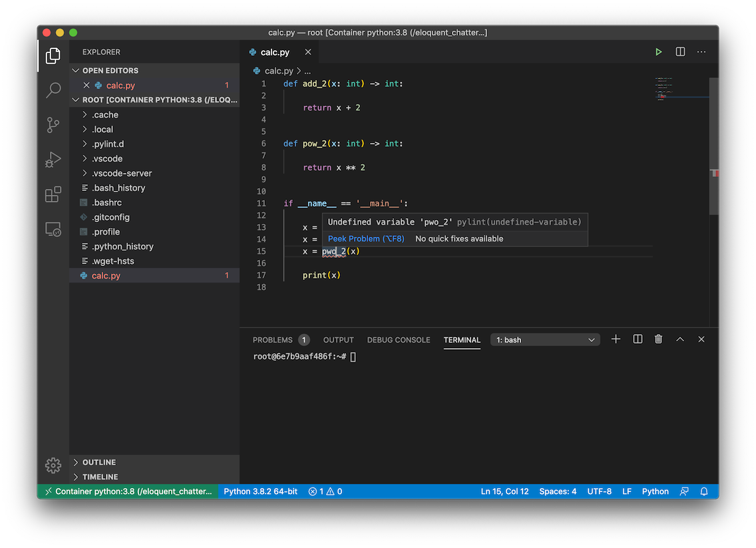
Task: Switch to the DEBUG CONSOLE tab
Action: tap(398, 340)
